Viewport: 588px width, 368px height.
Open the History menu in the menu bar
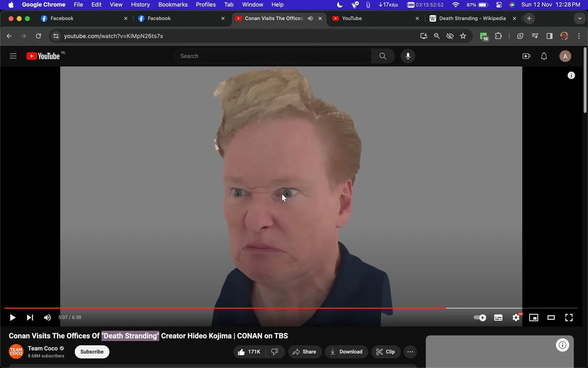point(140,5)
